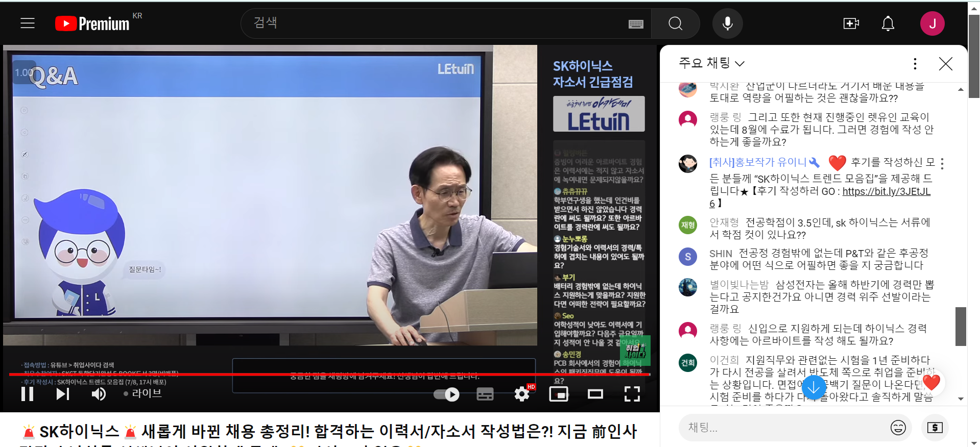Open player settings gear
The width and height of the screenshot is (980, 447).
click(522, 394)
